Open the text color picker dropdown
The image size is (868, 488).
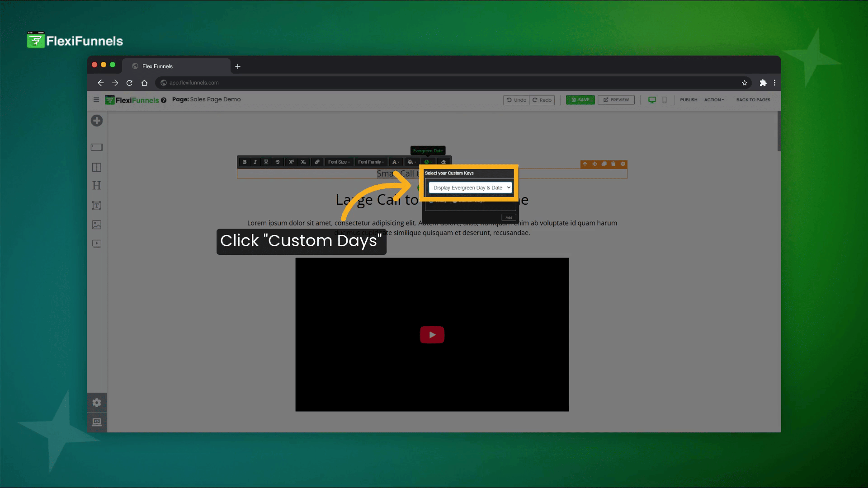pyautogui.click(x=396, y=162)
